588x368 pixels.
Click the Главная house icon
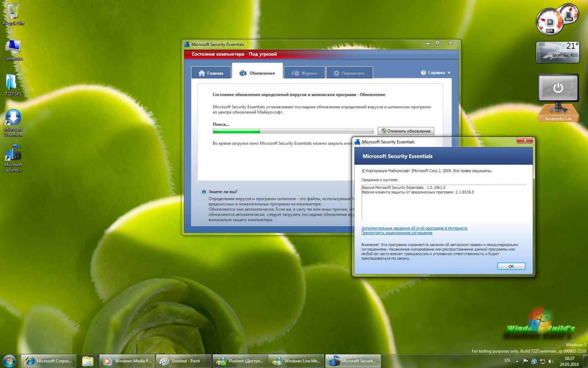coord(201,73)
